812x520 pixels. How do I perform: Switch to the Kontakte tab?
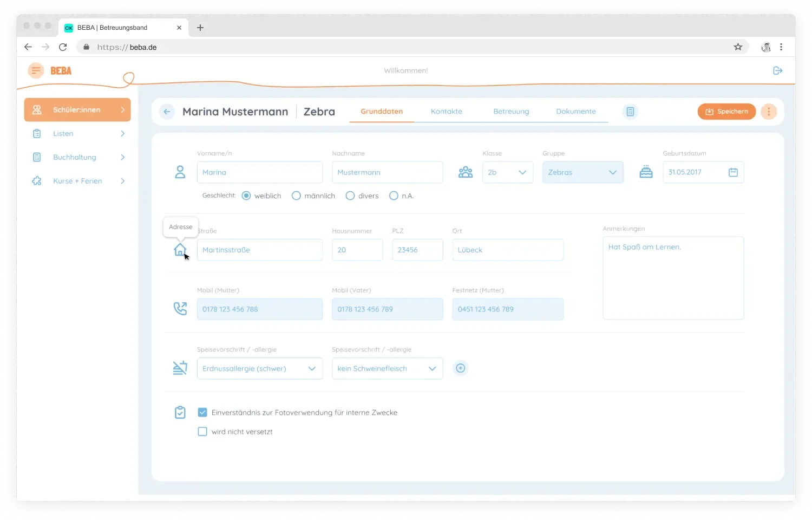tap(447, 112)
